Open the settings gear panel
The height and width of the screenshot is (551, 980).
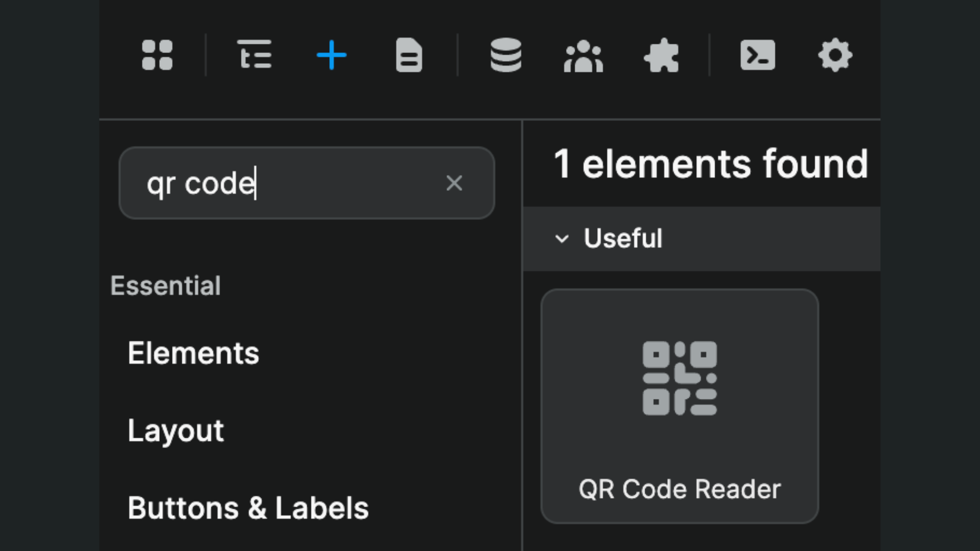pos(835,56)
